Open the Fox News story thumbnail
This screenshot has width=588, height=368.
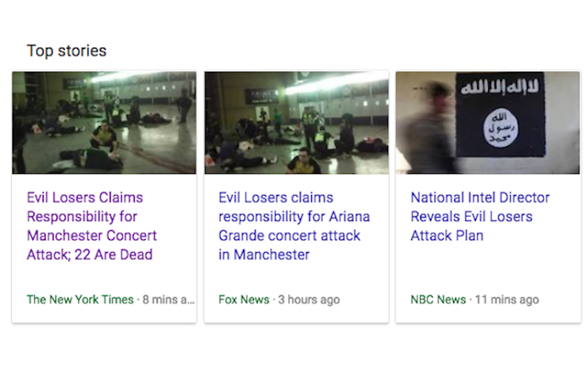pyautogui.click(x=296, y=122)
